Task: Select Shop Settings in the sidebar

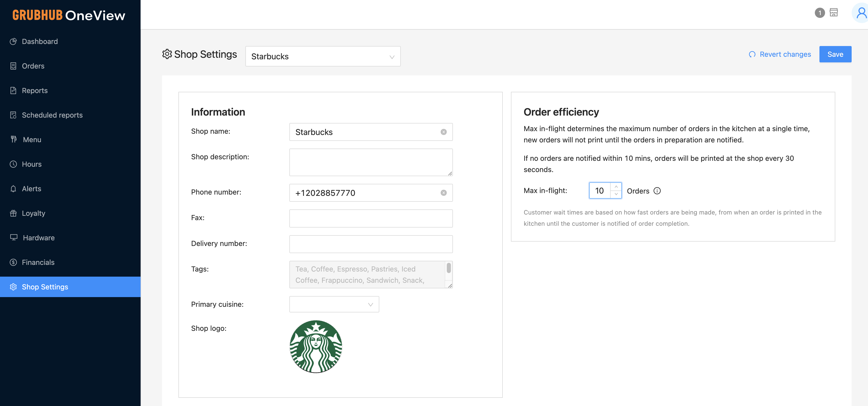Action: click(x=70, y=287)
